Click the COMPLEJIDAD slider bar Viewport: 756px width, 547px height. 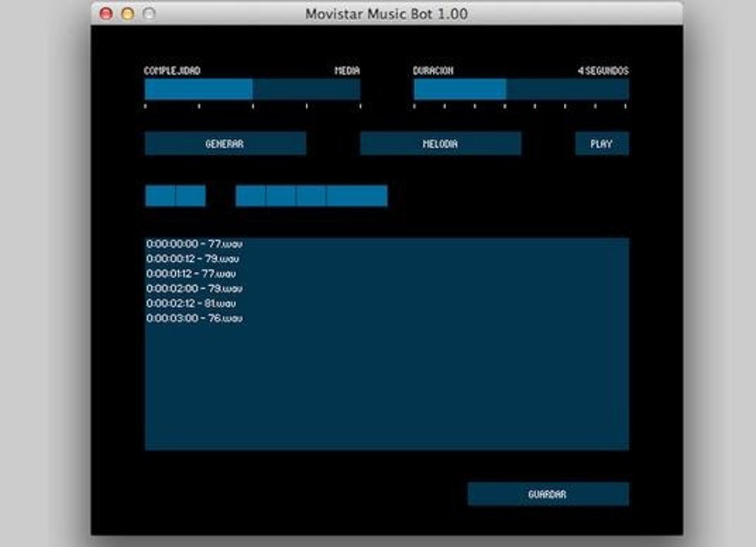(252, 89)
